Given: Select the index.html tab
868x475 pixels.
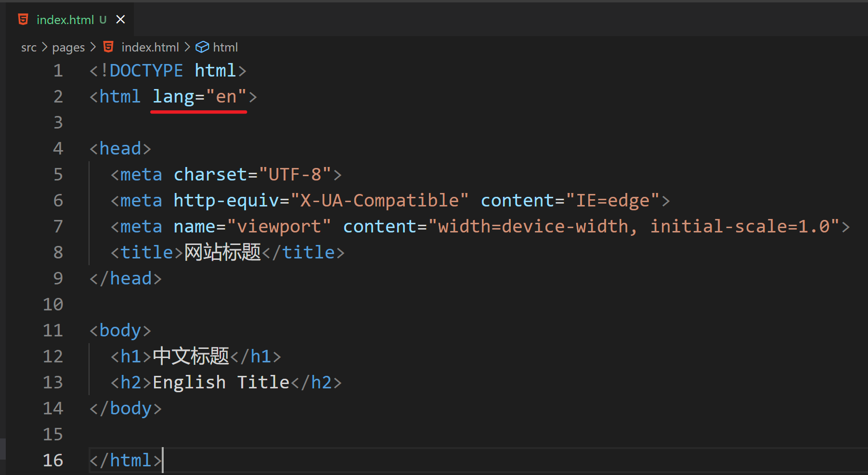Looking at the screenshot, I should click(x=65, y=20).
